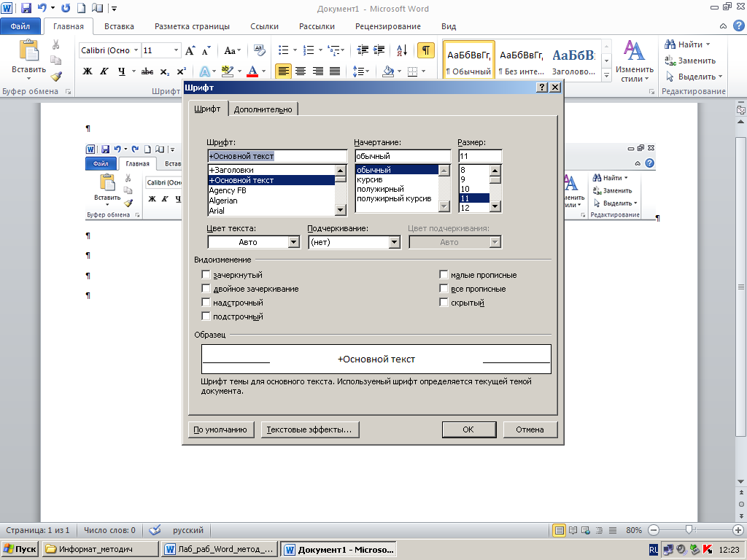
Task: Click the Word Help question mark icon
Action: point(738,26)
